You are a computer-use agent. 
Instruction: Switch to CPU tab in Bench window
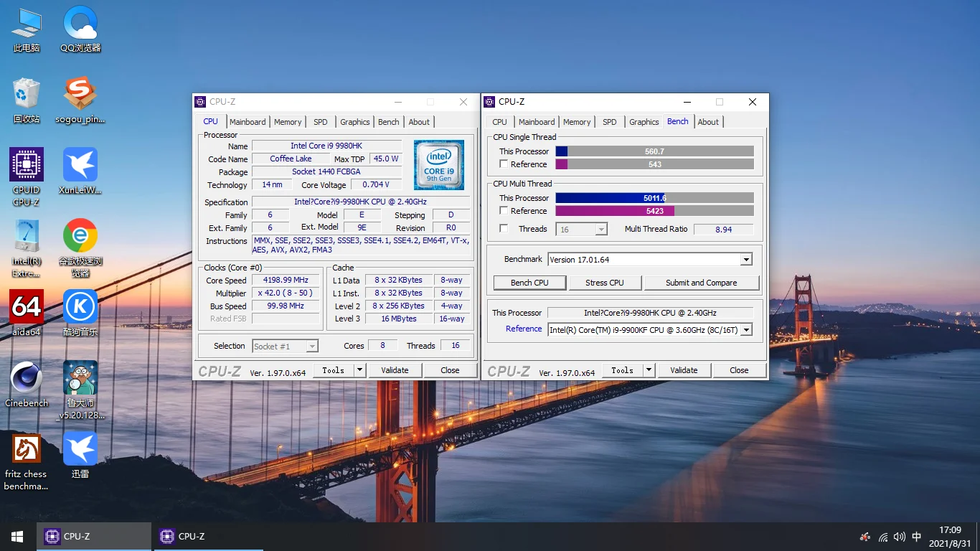pyautogui.click(x=500, y=122)
